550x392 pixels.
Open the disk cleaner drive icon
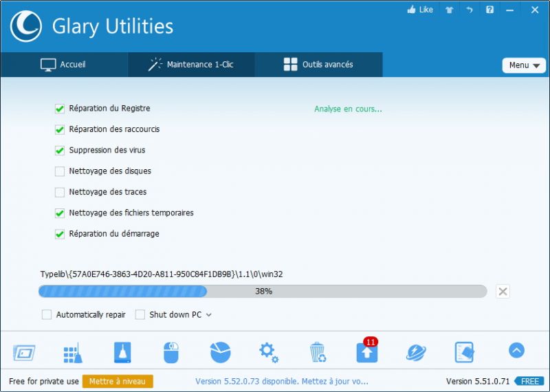point(122,352)
